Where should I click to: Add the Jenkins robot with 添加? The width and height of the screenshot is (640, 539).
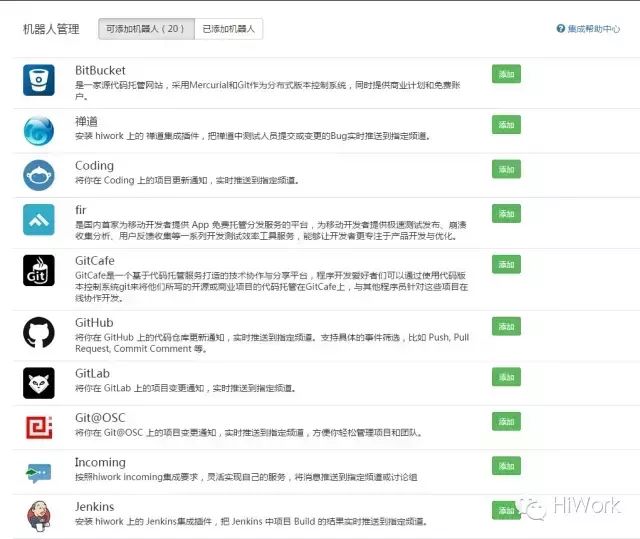(506, 510)
